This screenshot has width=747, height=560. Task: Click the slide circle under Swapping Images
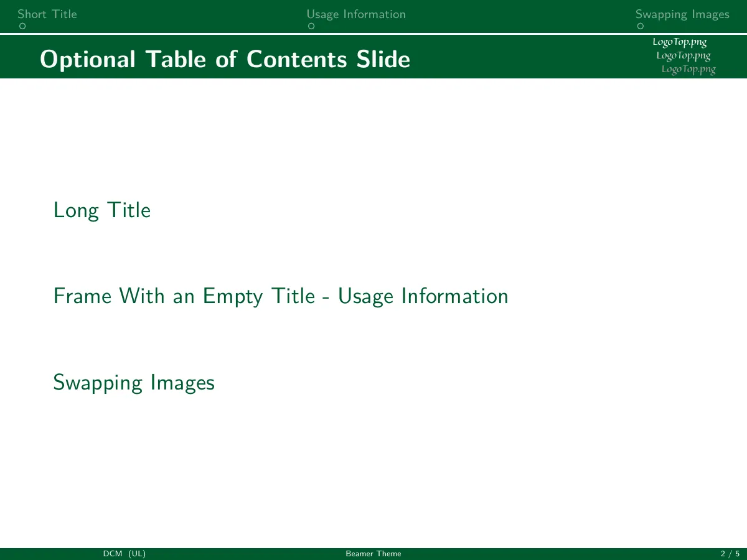point(641,27)
